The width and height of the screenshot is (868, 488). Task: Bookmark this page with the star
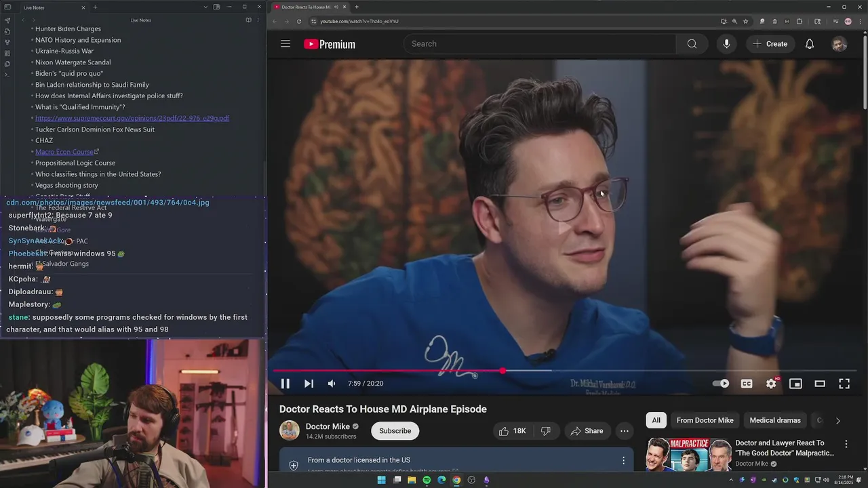coord(745,21)
